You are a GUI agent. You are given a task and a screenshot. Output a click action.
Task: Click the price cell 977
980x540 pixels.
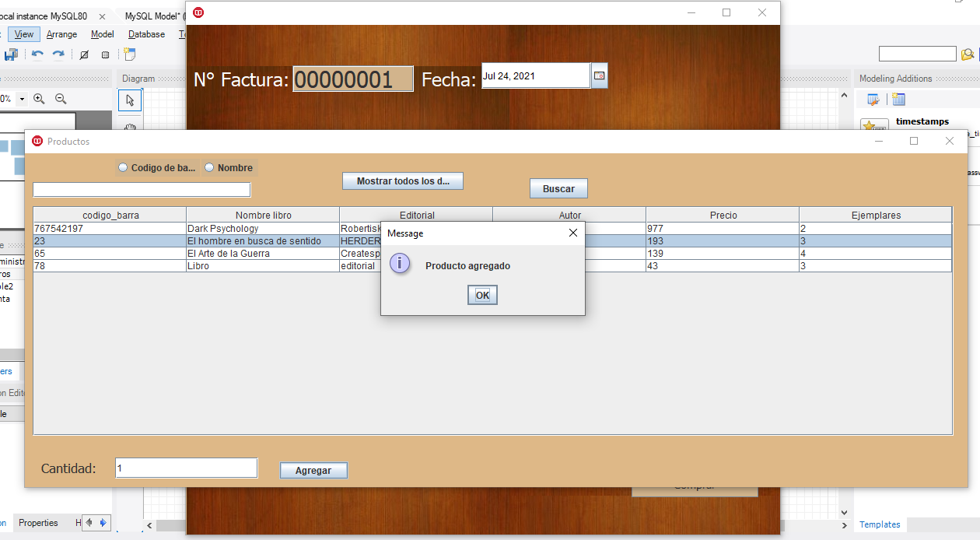click(x=723, y=229)
